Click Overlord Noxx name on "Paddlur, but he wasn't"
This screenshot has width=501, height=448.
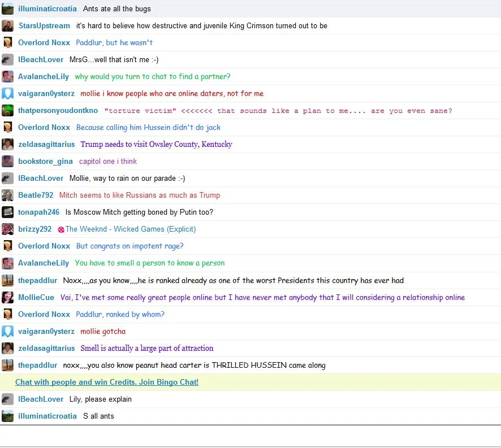44,42
